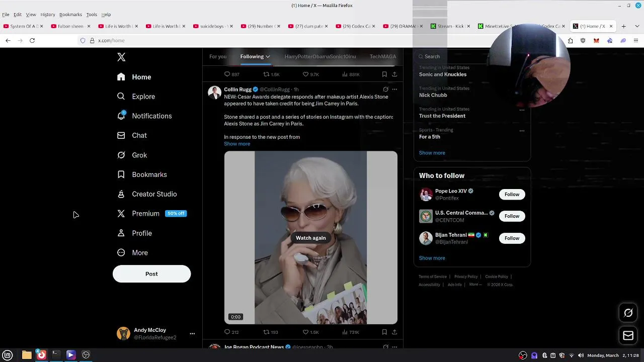Open Premium 50% off in the sidebar

click(151, 214)
